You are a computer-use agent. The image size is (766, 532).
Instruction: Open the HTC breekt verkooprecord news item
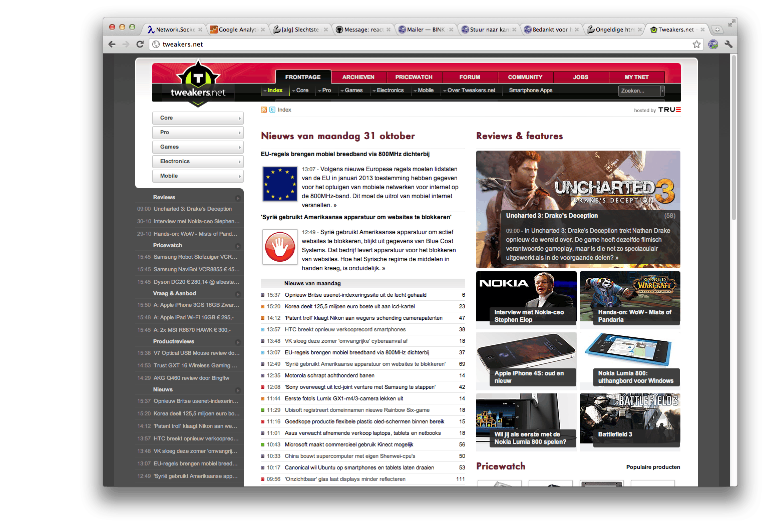click(345, 329)
